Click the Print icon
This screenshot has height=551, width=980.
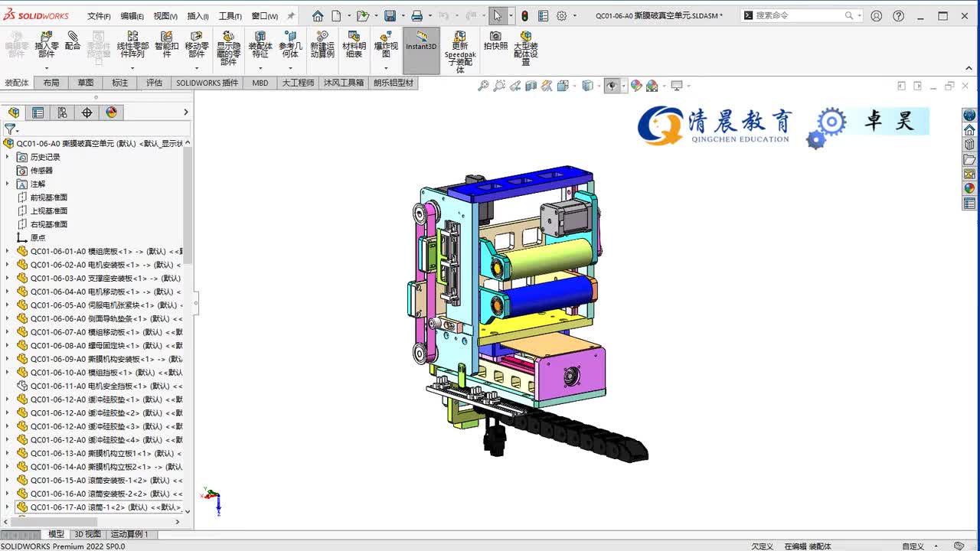(x=416, y=15)
